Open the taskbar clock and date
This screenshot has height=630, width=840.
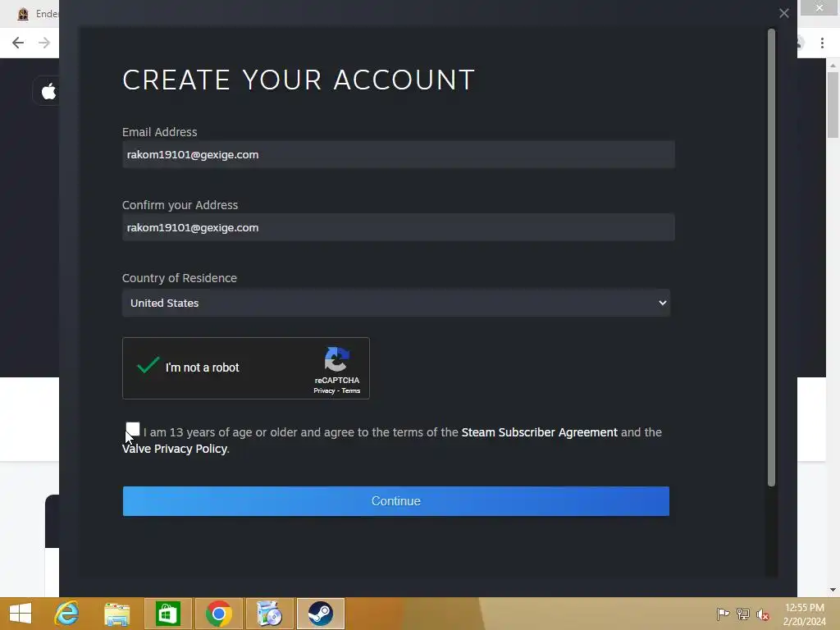tap(804, 614)
